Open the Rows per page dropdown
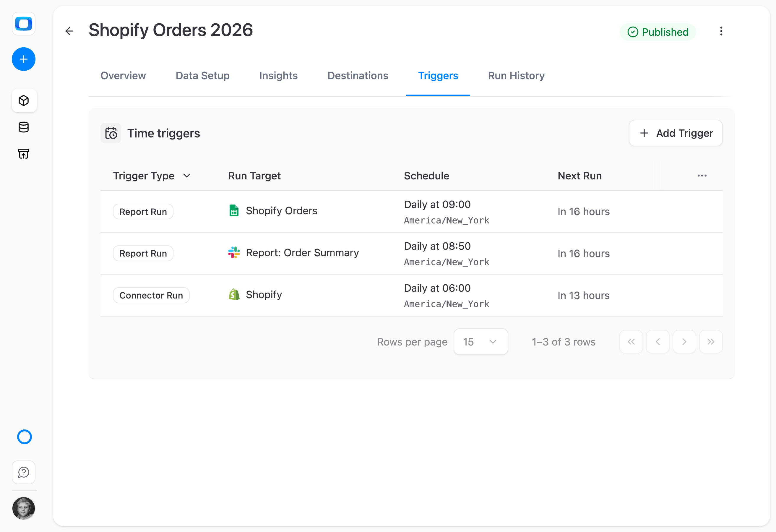This screenshot has width=776, height=532. click(x=481, y=342)
